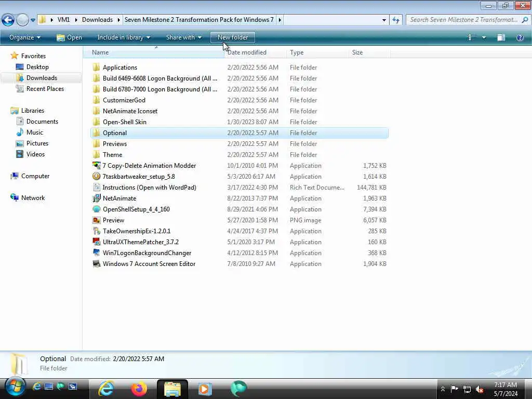
Task: Sort by the Size column header
Action: coord(369,52)
